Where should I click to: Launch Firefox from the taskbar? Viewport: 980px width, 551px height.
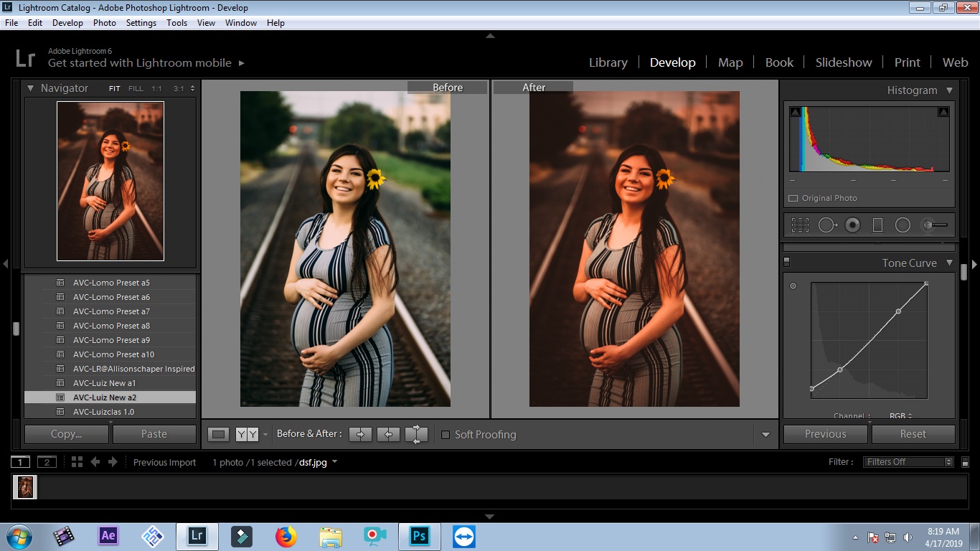(x=286, y=536)
